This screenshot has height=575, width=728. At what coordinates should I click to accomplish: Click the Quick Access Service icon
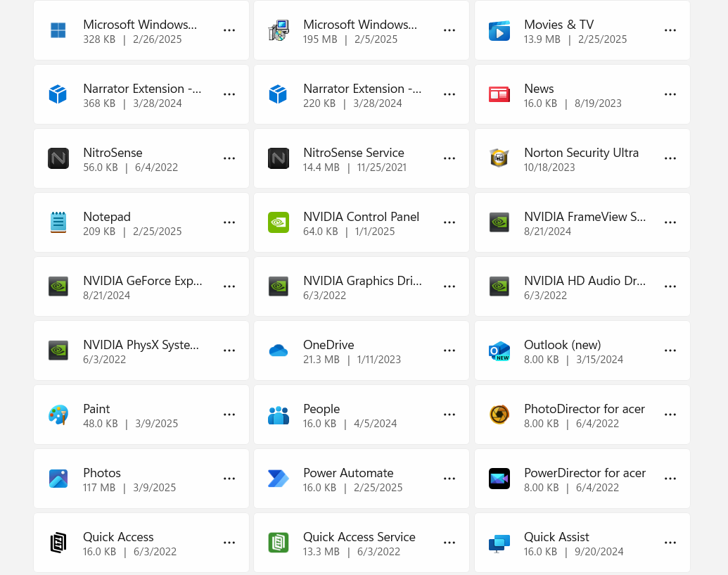click(x=279, y=543)
